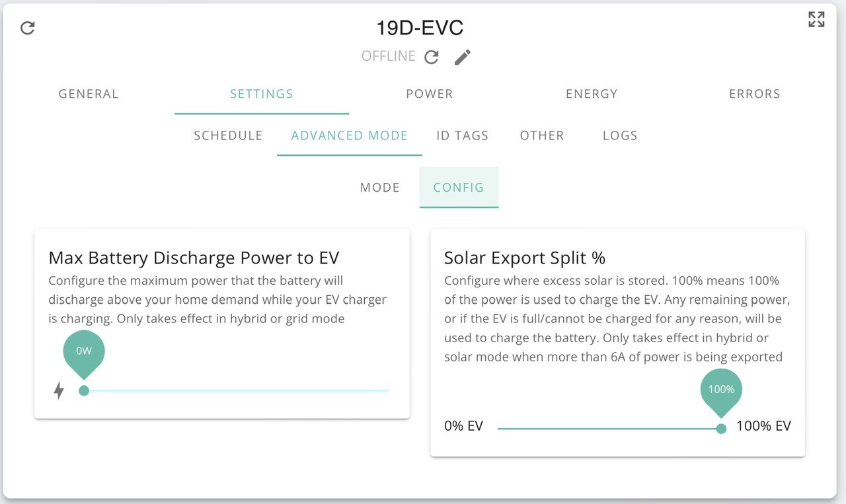Switch to the POWER tab
This screenshot has width=846, height=504.
pyautogui.click(x=430, y=94)
